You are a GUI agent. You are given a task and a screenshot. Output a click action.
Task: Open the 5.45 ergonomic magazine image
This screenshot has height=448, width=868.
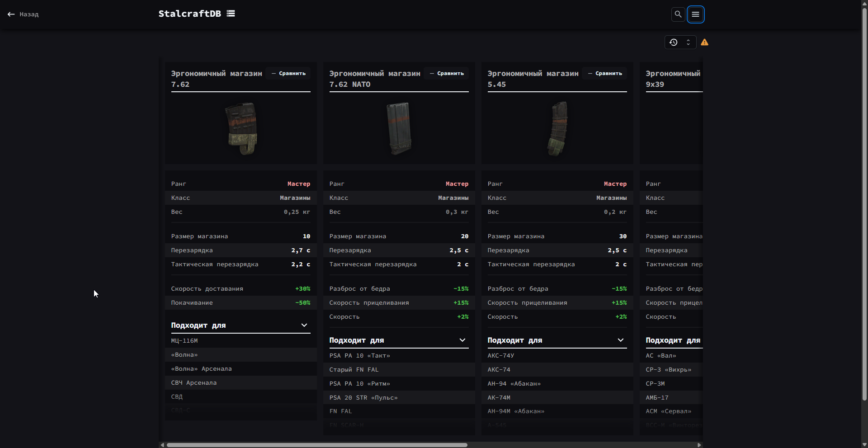coord(557,128)
